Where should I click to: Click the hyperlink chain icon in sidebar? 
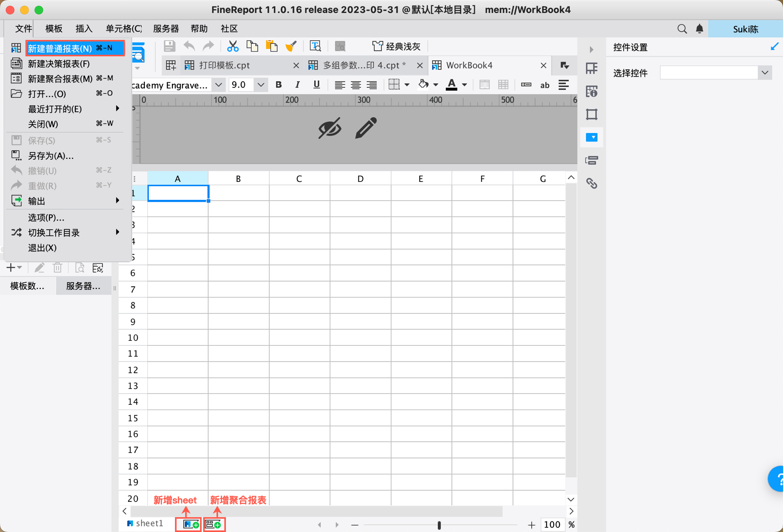tap(592, 183)
